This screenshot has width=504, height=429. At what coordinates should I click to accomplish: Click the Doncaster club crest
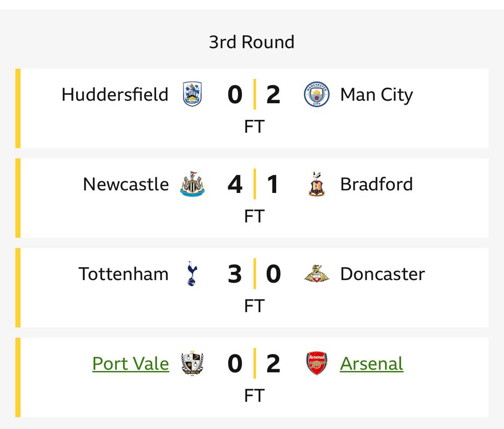point(317,274)
